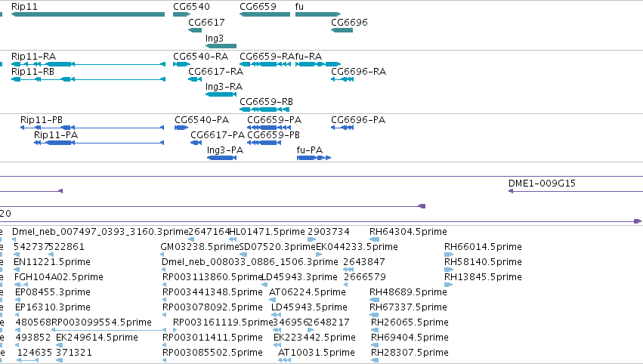
Task: Select the CG6540-PA protein glyph
Action: (x=181, y=128)
